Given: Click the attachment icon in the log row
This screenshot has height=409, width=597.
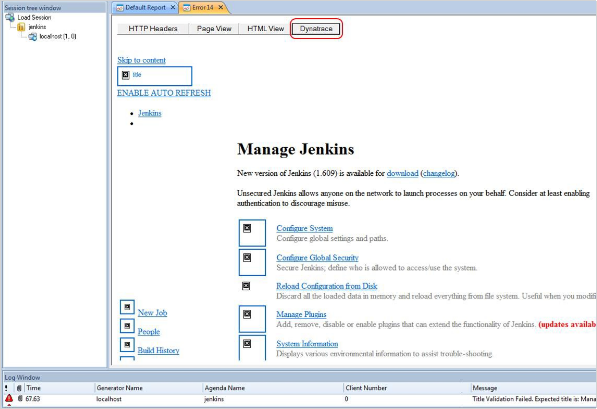Looking at the screenshot, I should [x=20, y=398].
